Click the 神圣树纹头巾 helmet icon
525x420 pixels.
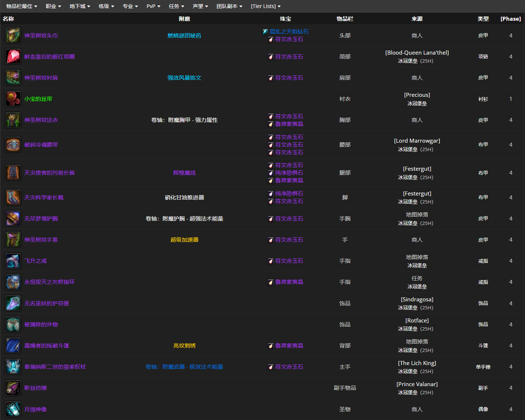click(x=13, y=35)
